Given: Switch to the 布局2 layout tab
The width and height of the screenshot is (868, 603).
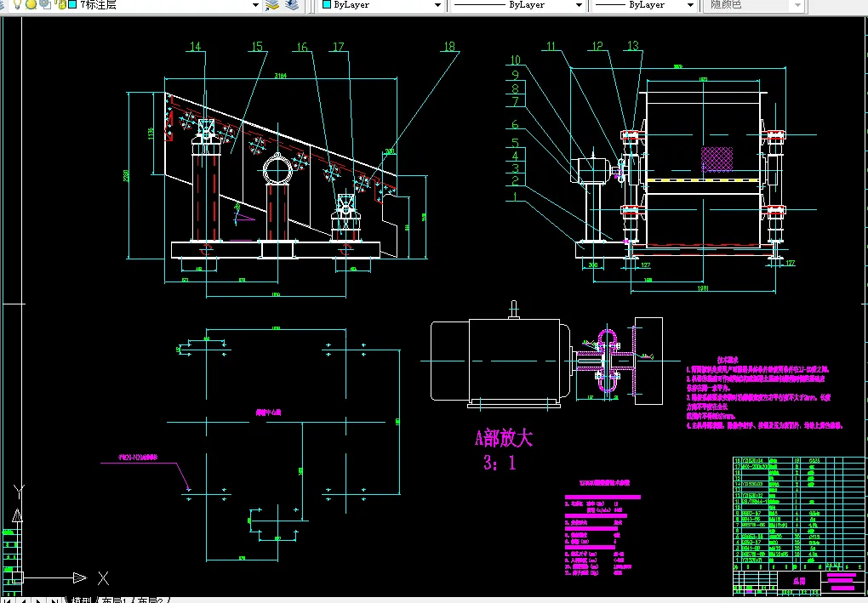Looking at the screenshot, I should click(x=150, y=600).
